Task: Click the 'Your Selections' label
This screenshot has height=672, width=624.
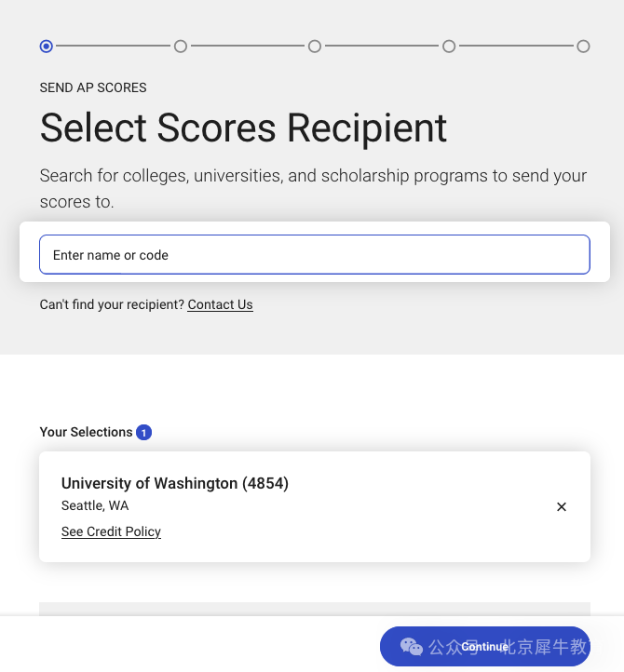Action: 86,432
